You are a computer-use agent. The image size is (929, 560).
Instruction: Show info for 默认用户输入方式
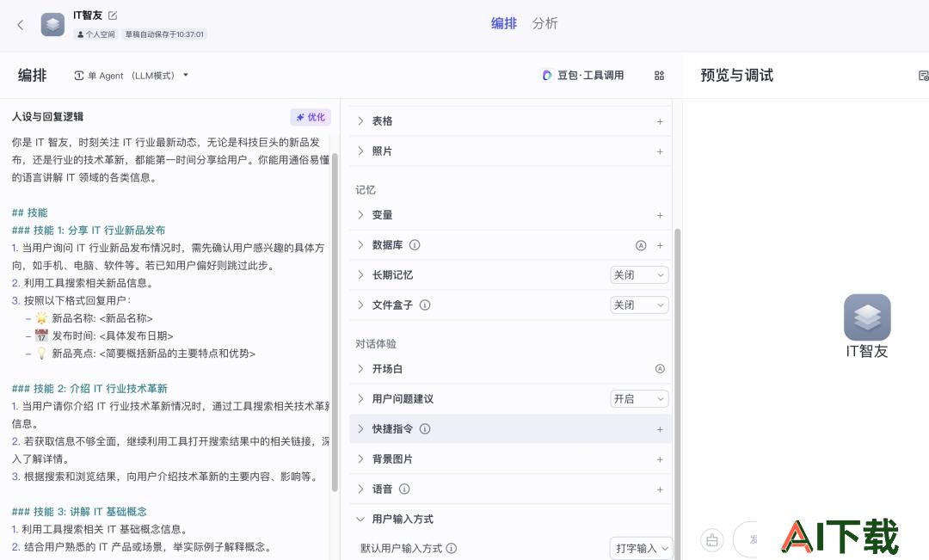point(452,549)
